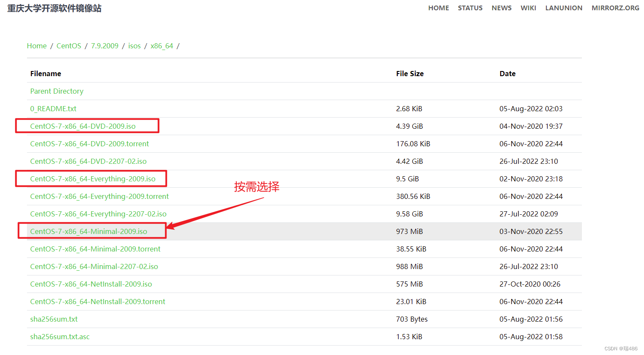Open the STATUS navigation item
The width and height of the screenshot is (644, 355).
470,8
